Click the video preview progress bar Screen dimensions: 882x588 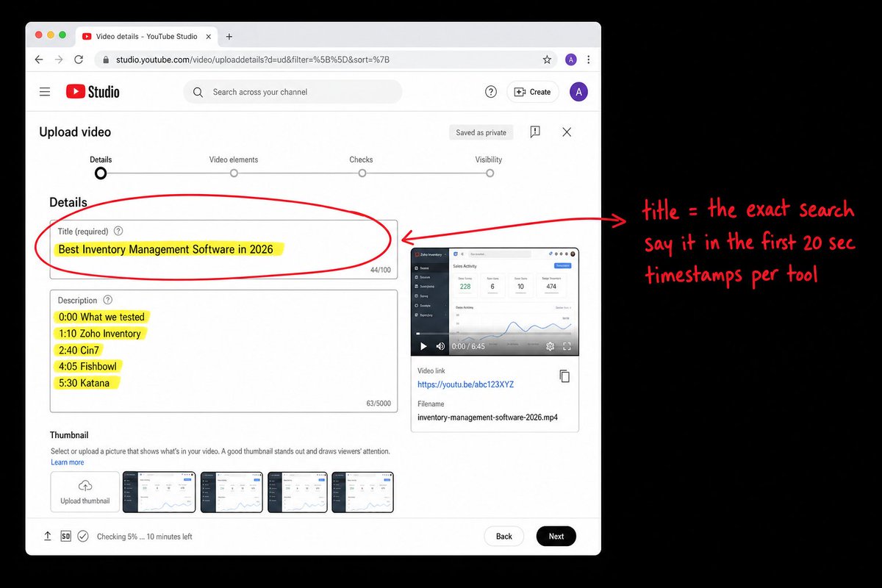tap(495, 335)
